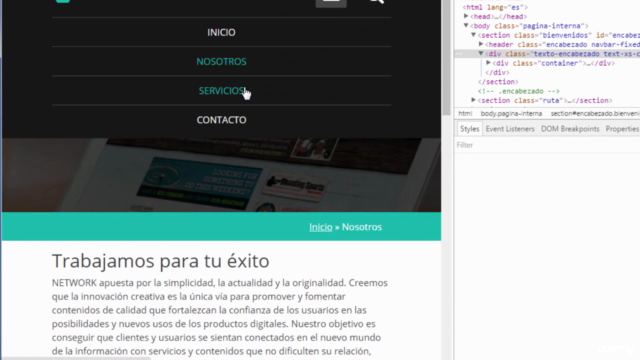The width and height of the screenshot is (640, 360).
Task: Go to the NOSOTROS menu link
Action: (221, 62)
